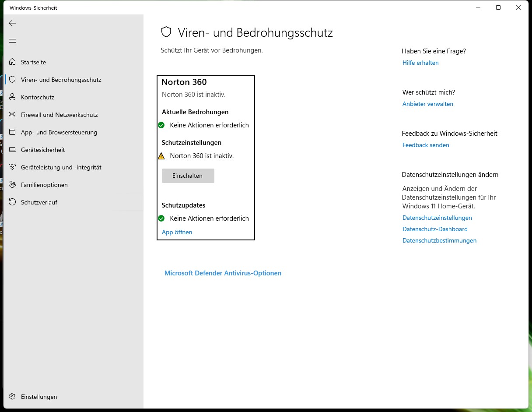Click 'Datenschutzeinstellungen ändern' heading
The height and width of the screenshot is (412, 532).
(x=450, y=175)
